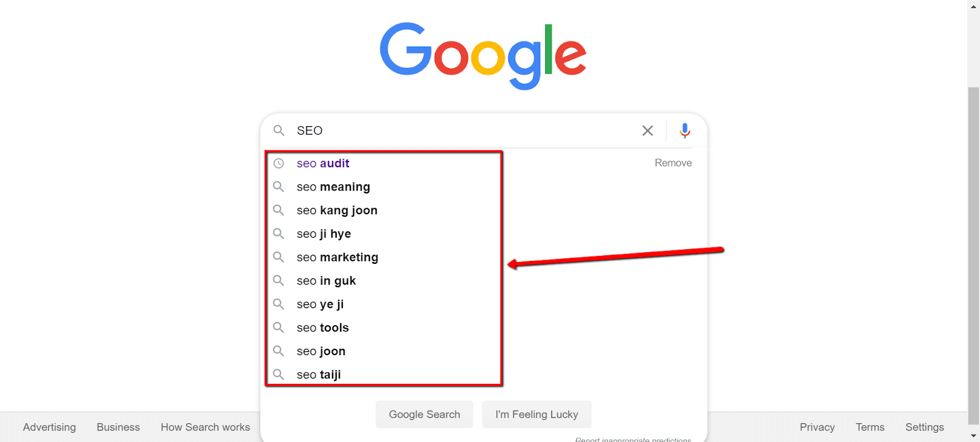Select the "seo in guk" suggestion

tap(326, 281)
